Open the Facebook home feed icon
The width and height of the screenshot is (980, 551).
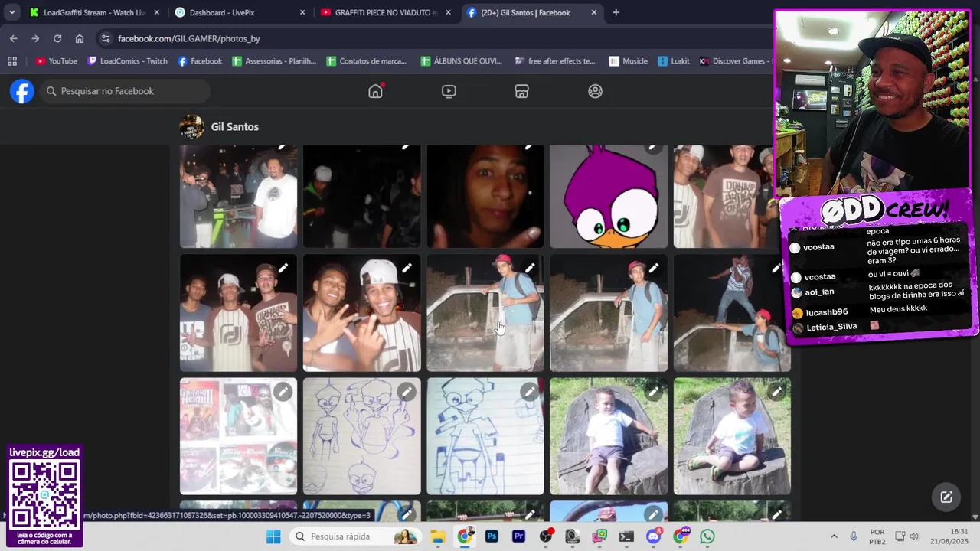tap(375, 91)
